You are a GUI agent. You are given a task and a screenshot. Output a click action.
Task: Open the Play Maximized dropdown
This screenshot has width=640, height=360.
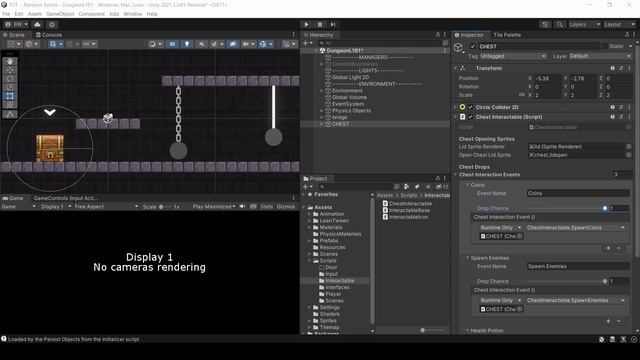214,207
